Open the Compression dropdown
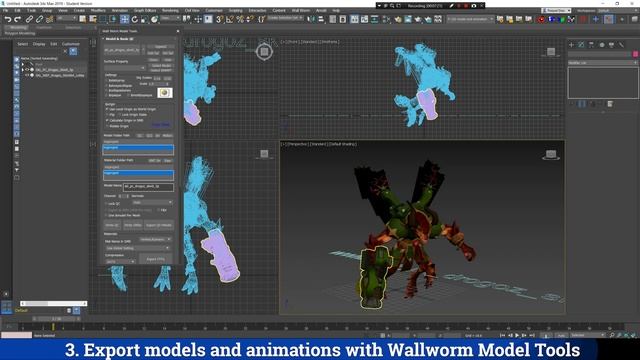The image size is (640, 360). pos(120,262)
